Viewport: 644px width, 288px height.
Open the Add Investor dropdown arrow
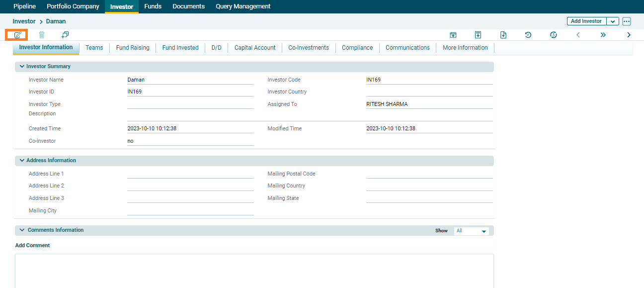click(613, 21)
